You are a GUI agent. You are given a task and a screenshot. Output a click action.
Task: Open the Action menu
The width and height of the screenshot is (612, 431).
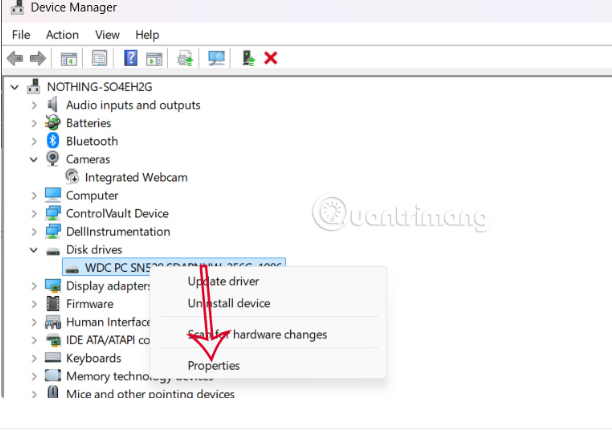coord(62,35)
